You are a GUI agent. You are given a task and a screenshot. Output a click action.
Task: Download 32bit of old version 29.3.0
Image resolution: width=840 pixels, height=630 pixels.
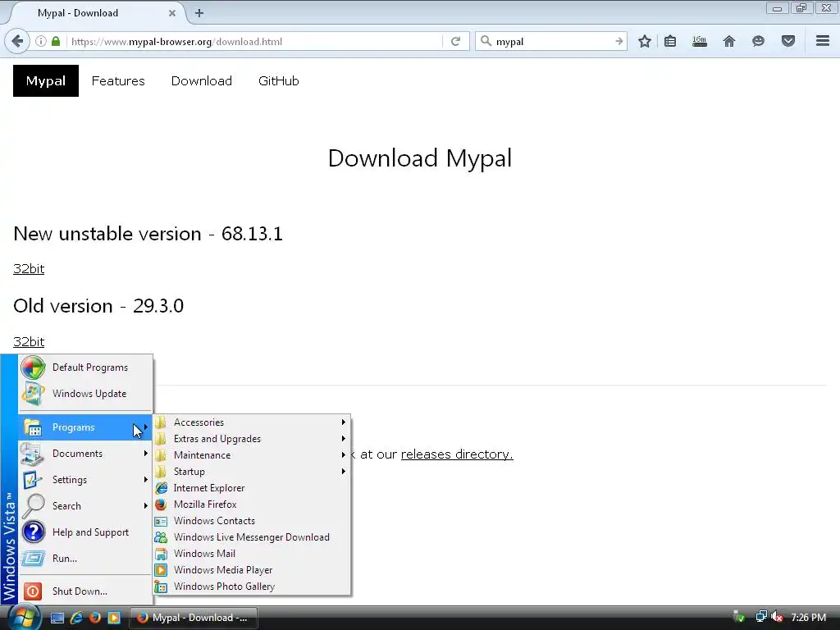[x=29, y=342]
